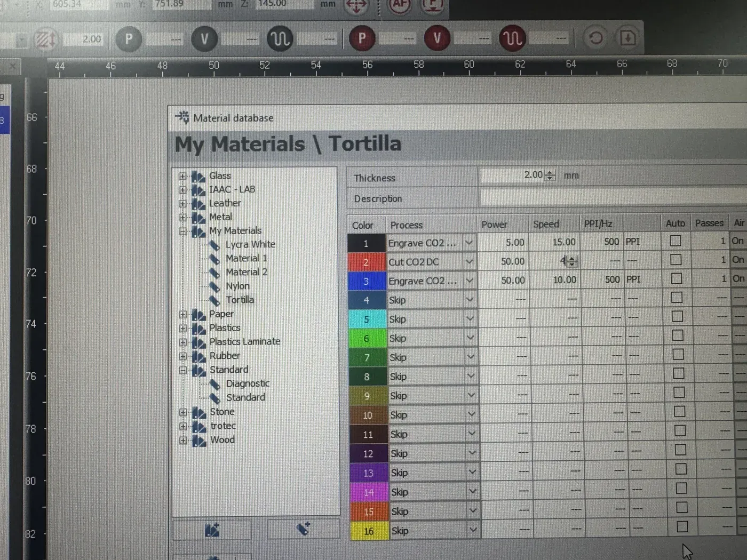Toggle Auto checkbox for color 13 row
Viewport: 747px width, 560px height.
681,469
